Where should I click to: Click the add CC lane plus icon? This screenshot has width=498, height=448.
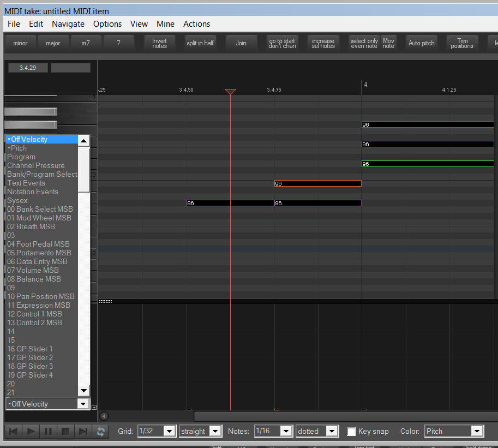(x=94, y=407)
